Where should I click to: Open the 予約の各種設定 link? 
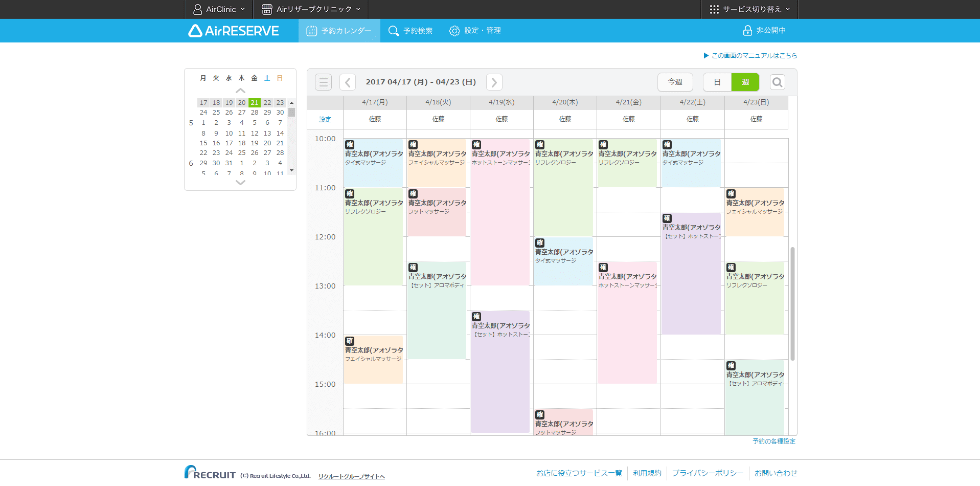(x=773, y=441)
